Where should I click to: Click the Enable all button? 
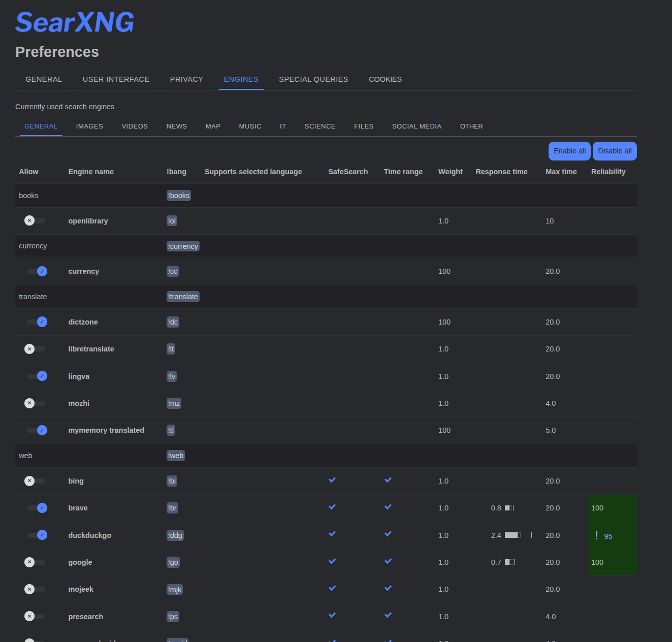point(569,151)
